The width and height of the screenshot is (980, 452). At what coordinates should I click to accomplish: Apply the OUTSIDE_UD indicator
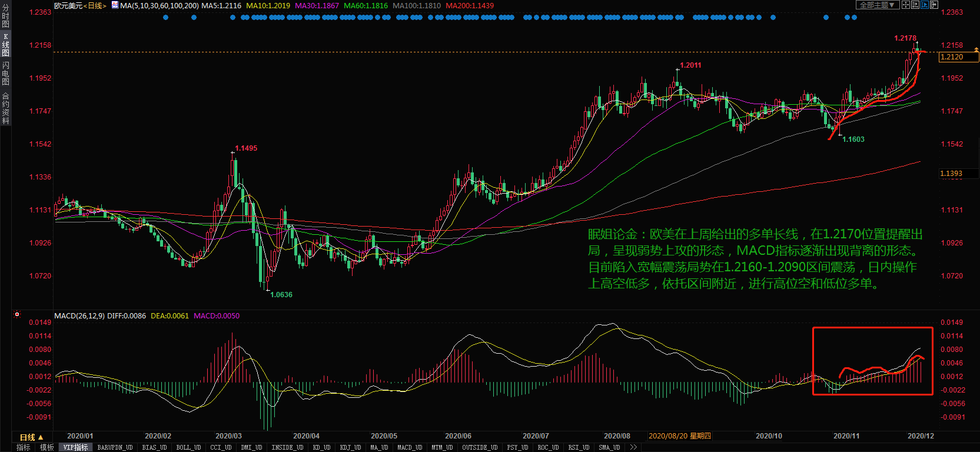[x=480, y=447]
